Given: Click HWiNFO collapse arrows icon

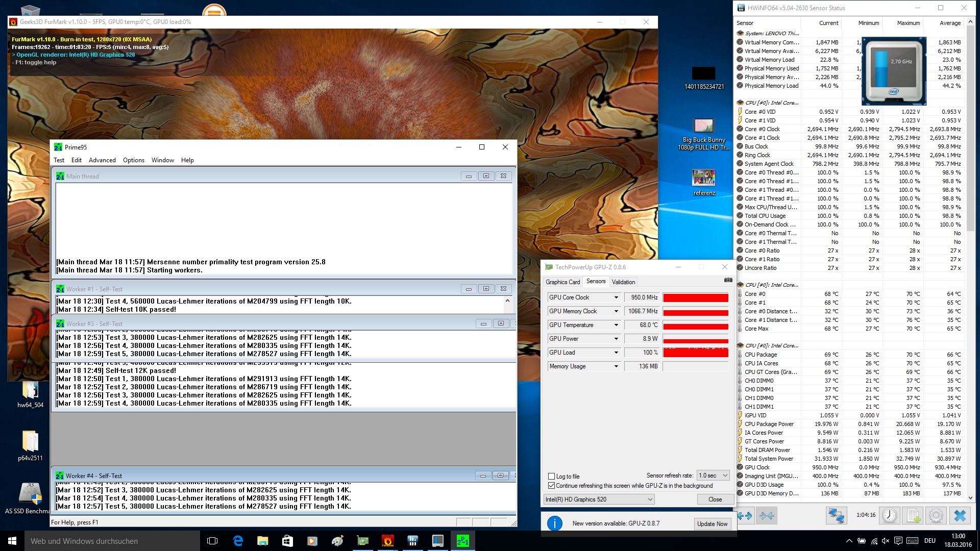Looking at the screenshot, I should pyautogui.click(x=767, y=515).
